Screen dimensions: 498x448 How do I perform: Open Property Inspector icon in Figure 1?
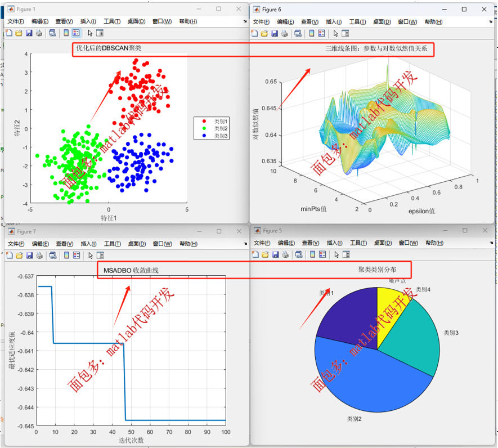100,33
